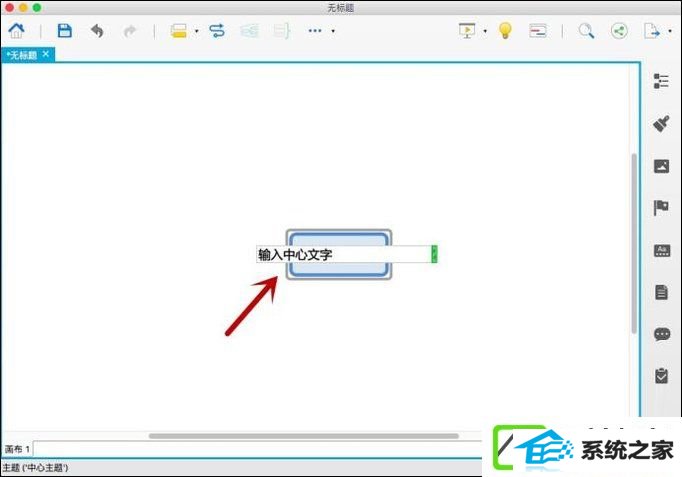This screenshot has height=477, width=682.
Task: Click the 无标题 window title
Action: 341,7
